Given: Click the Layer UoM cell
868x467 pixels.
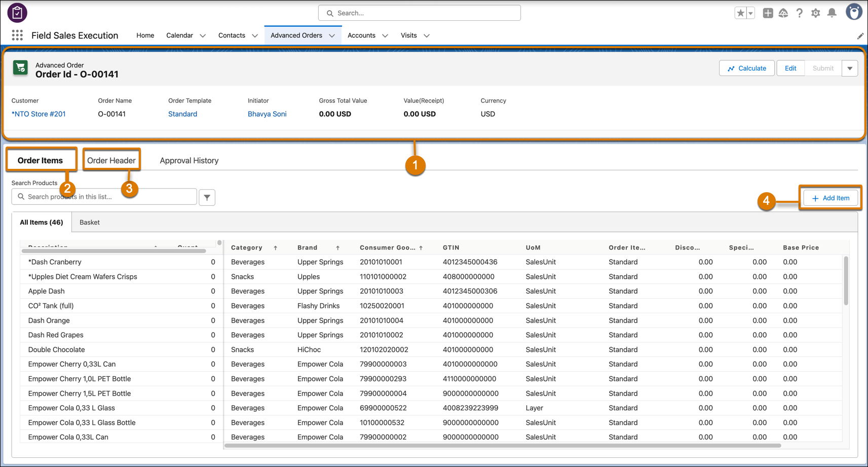Looking at the screenshot, I should point(535,408).
